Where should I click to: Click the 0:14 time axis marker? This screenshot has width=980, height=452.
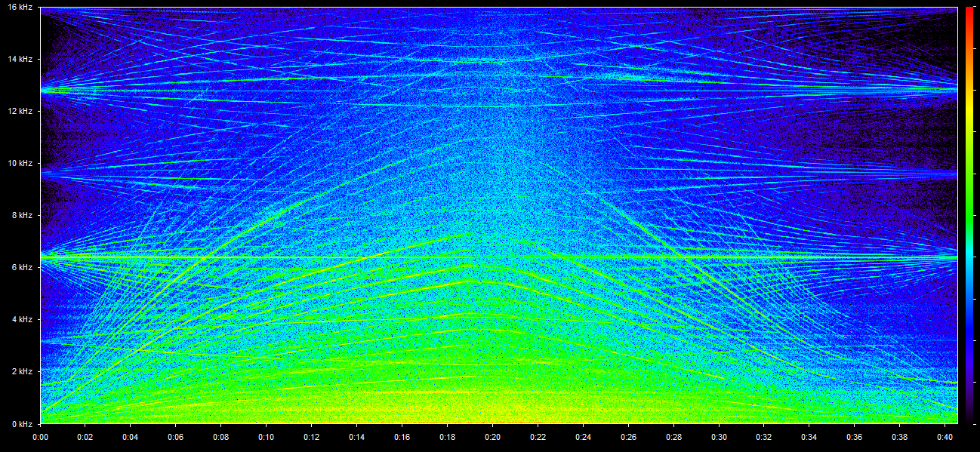tap(357, 437)
